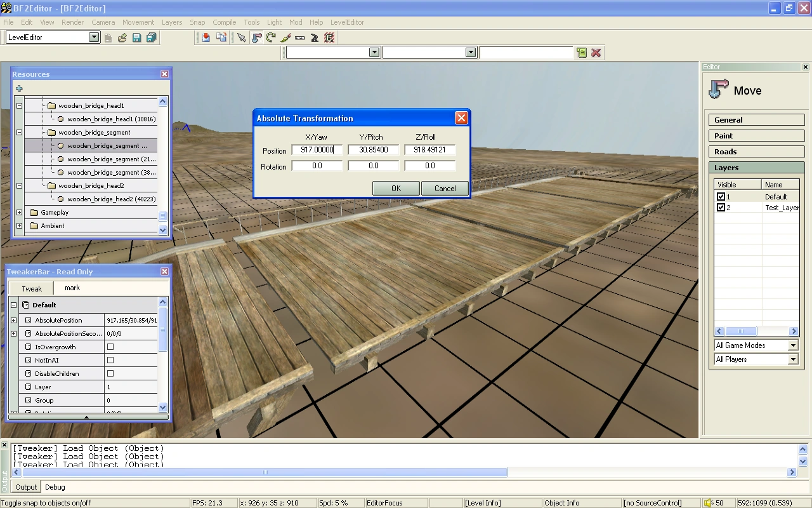Image resolution: width=812 pixels, height=508 pixels.
Task: Select the Rotate tool in toolbar
Action: tap(271, 38)
